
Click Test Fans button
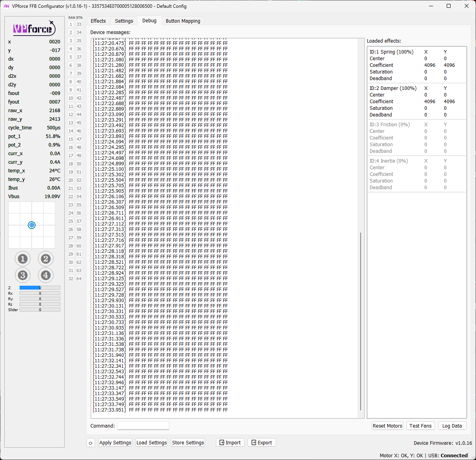point(420,426)
